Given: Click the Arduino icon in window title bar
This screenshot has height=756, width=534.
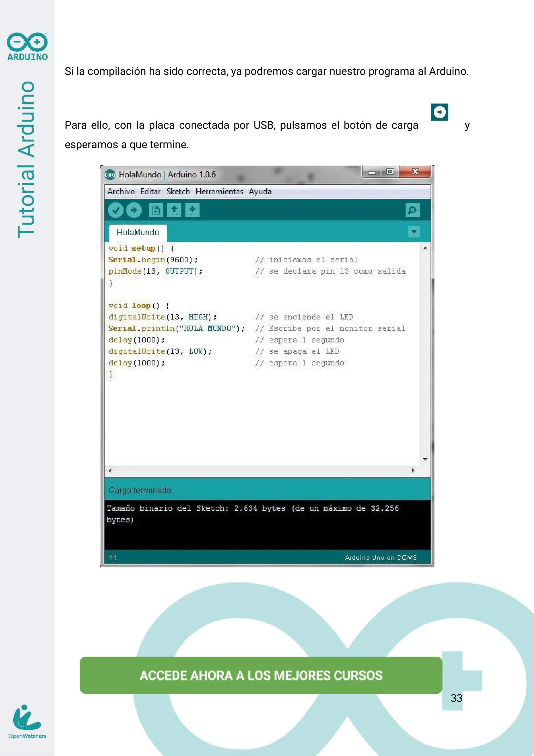Looking at the screenshot, I should point(110,175).
